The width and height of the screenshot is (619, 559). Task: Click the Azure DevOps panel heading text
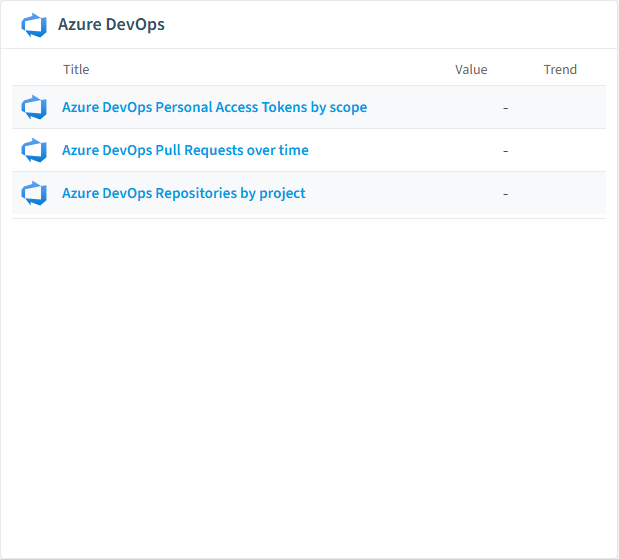[111, 24]
